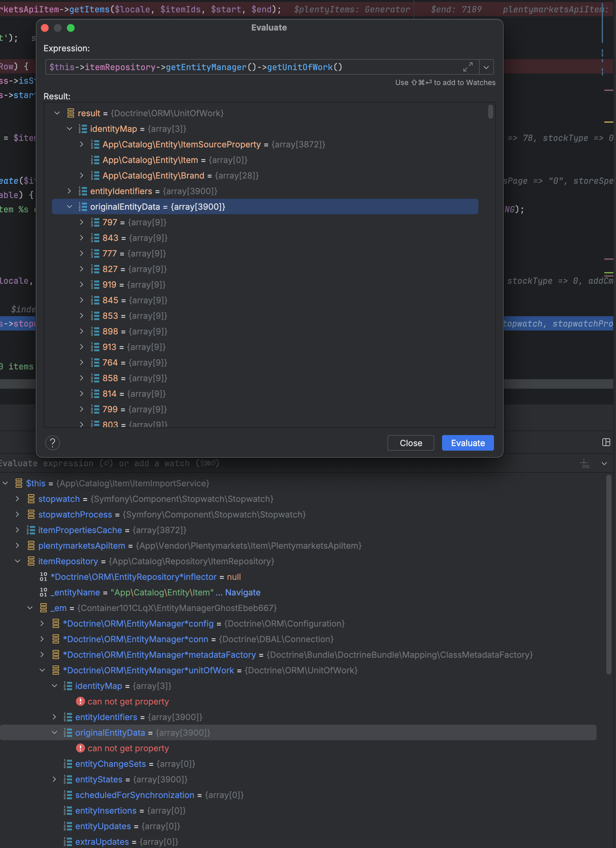Select the entityInsertions row
Image resolution: width=616 pixels, height=848 pixels.
point(298,811)
